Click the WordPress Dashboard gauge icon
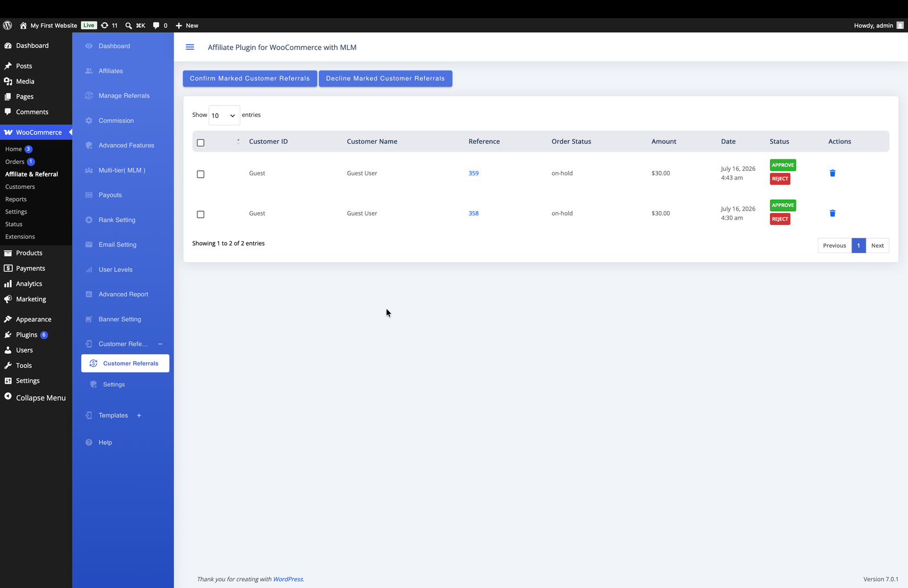 point(8,45)
